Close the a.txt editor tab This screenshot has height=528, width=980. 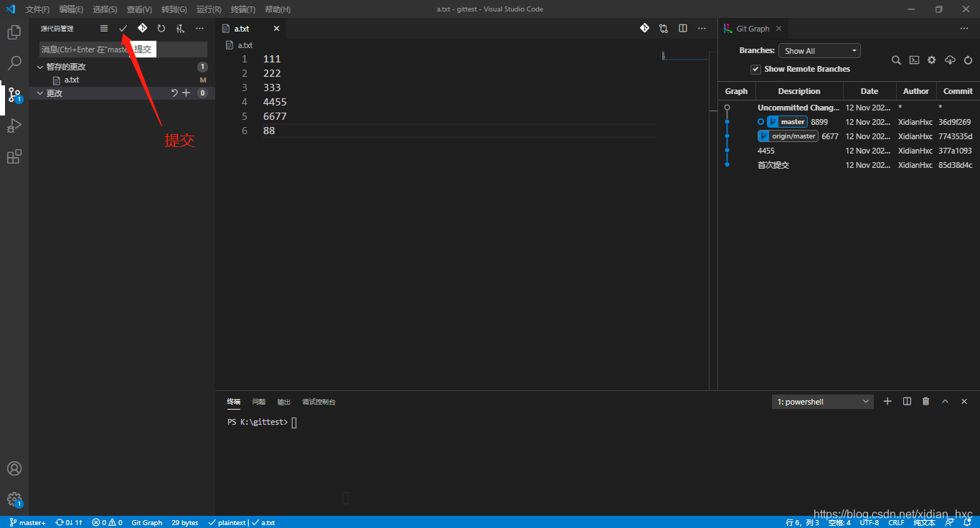[276, 29]
